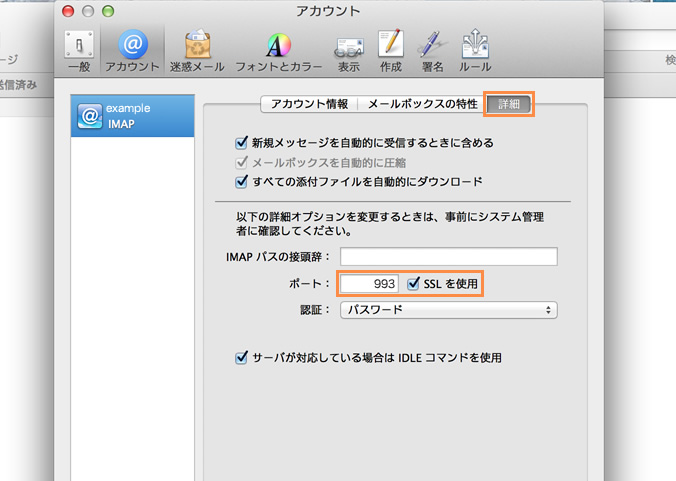Image resolution: width=676 pixels, height=481 pixels.
Task: Open the 認証 dropdown set to パスワード
Action: (449, 309)
